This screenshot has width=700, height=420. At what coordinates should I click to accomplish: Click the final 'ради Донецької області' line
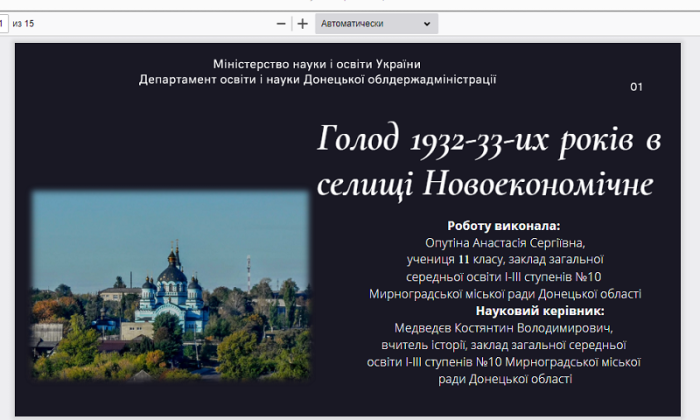tap(504, 379)
